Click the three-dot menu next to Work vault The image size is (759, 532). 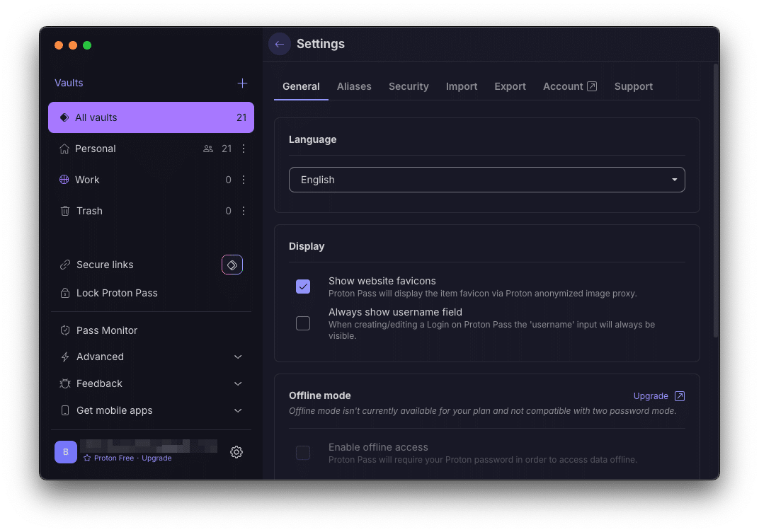(x=243, y=180)
